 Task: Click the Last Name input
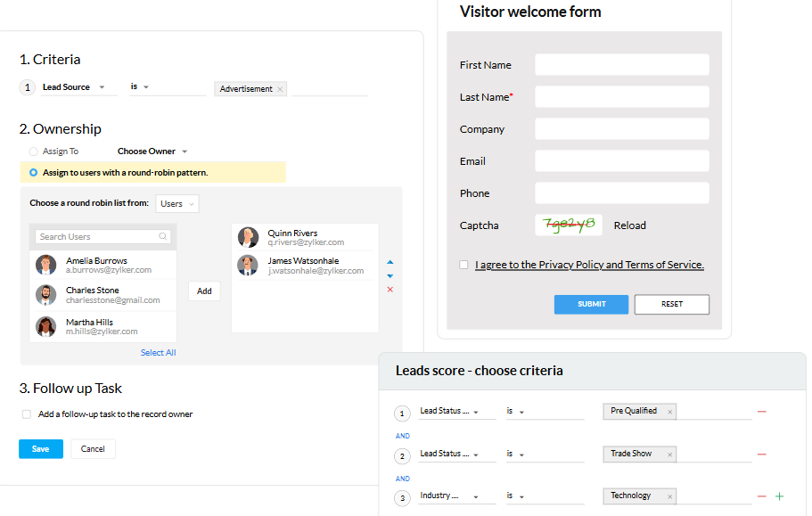click(x=622, y=97)
